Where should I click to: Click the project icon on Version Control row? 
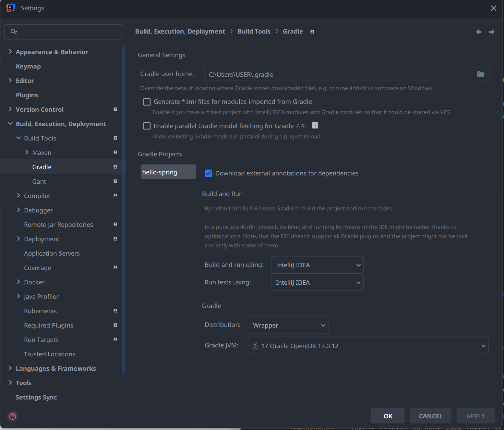tap(116, 109)
